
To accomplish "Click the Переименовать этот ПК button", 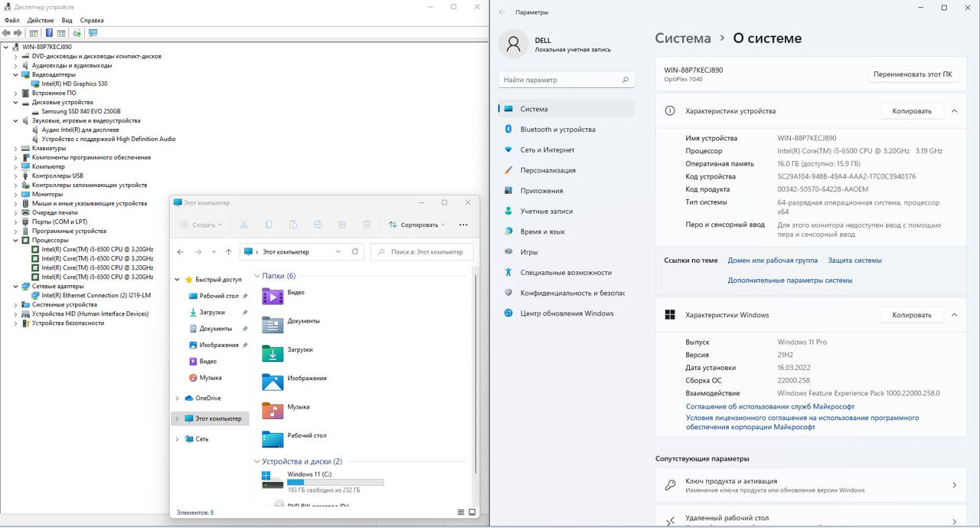I will coord(913,74).
